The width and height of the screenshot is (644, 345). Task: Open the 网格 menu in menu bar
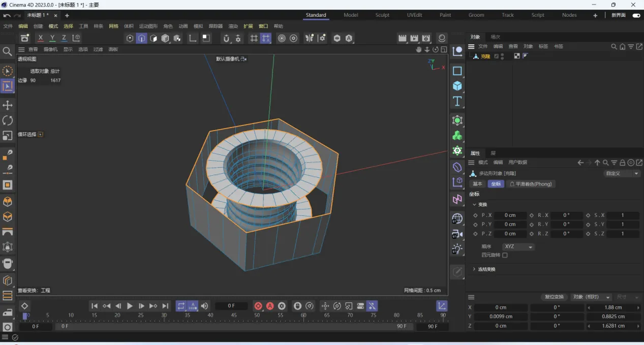click(x=113, y=26)
